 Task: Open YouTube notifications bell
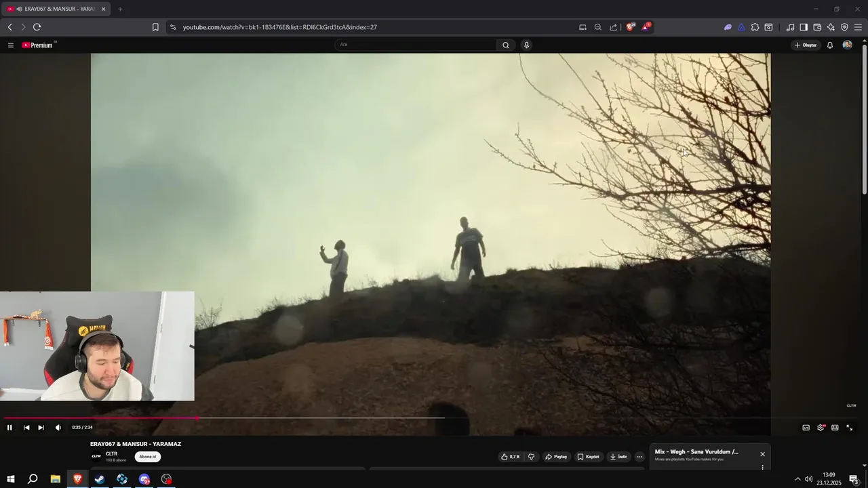tap(830, 45)
